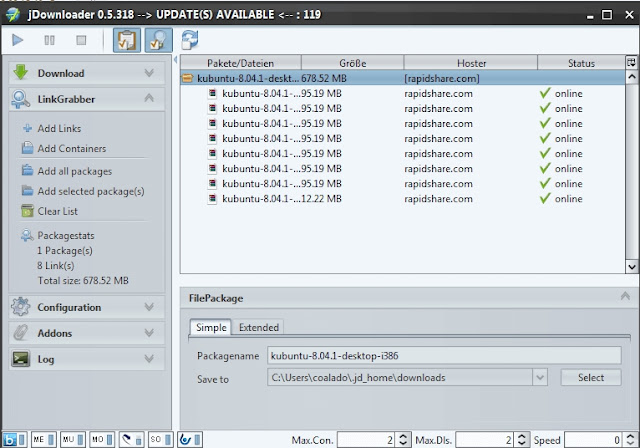
Task: Click the Add Links plus icon
Action: point(27,128)
